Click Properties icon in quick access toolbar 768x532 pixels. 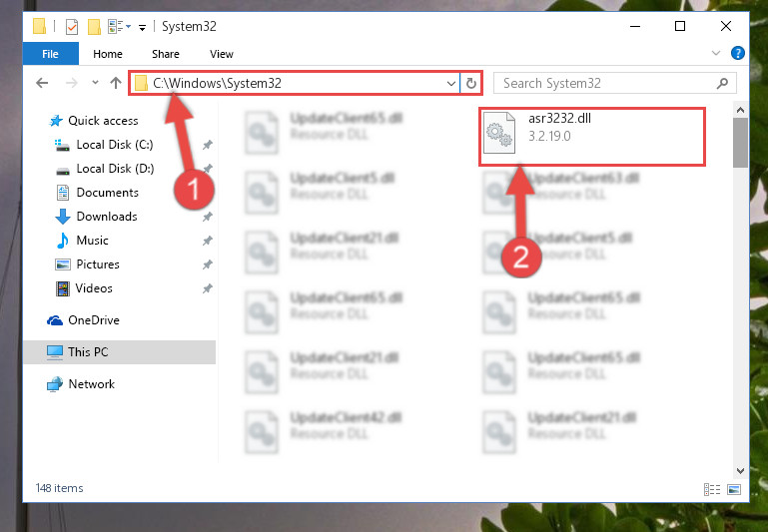(72, 26)
